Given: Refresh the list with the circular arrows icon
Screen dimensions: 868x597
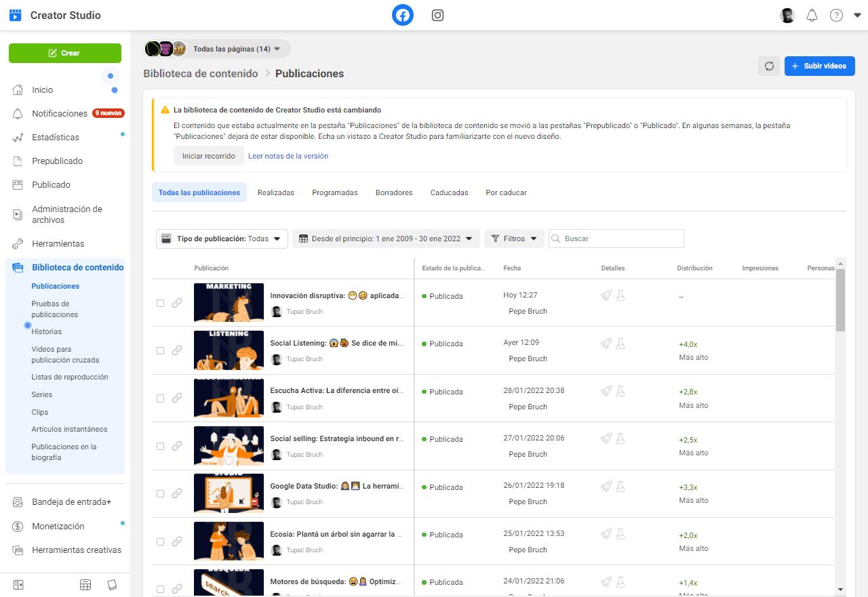Looking at the screenshot, I should pyautogui.click(x=769, y=66).
